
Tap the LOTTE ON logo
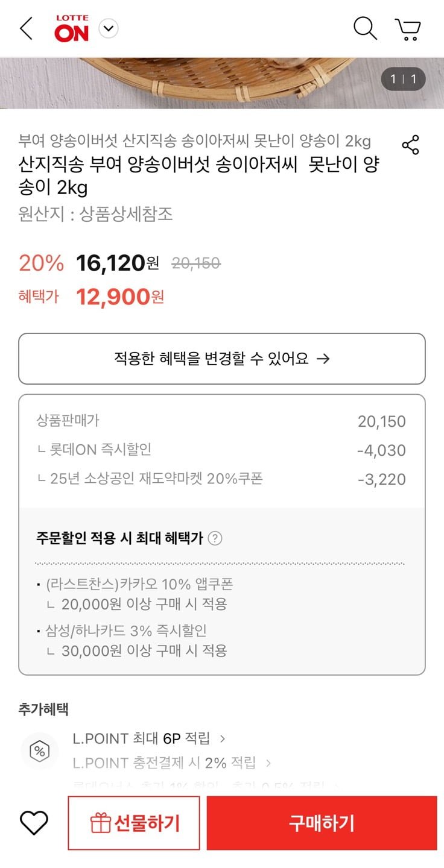pos(72,29)
